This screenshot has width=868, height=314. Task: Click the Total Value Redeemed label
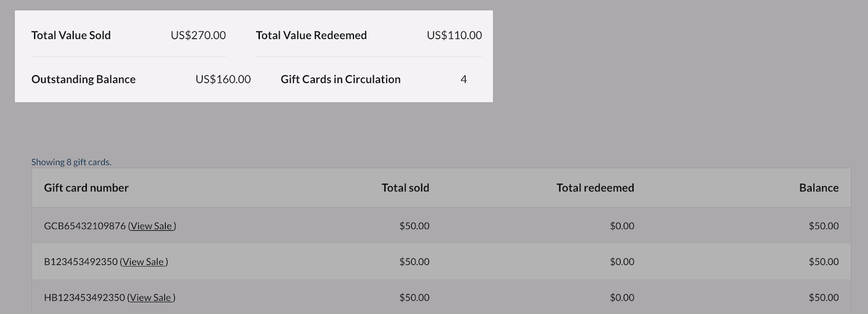pyautogui.click(x=311, y=35)
